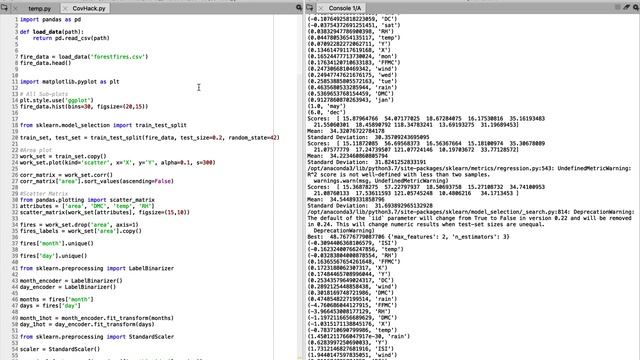Click the 'warnings.warn(msg, UndefinedMetricWarning)' console line
The image size is (640, 360).
[381, 181]
